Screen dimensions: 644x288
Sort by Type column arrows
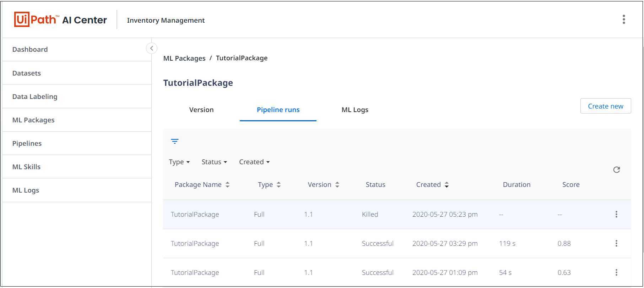pos(279,184)
